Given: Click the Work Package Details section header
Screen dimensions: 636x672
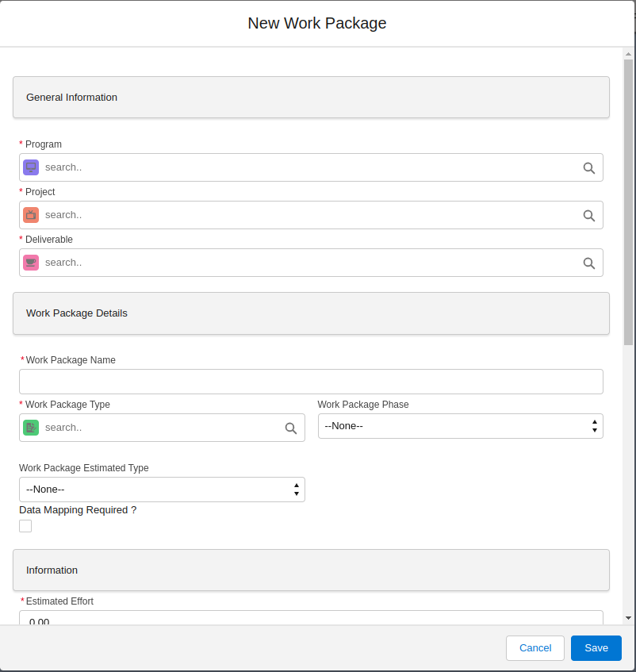Looking at the screenshot, I should 311,313.
